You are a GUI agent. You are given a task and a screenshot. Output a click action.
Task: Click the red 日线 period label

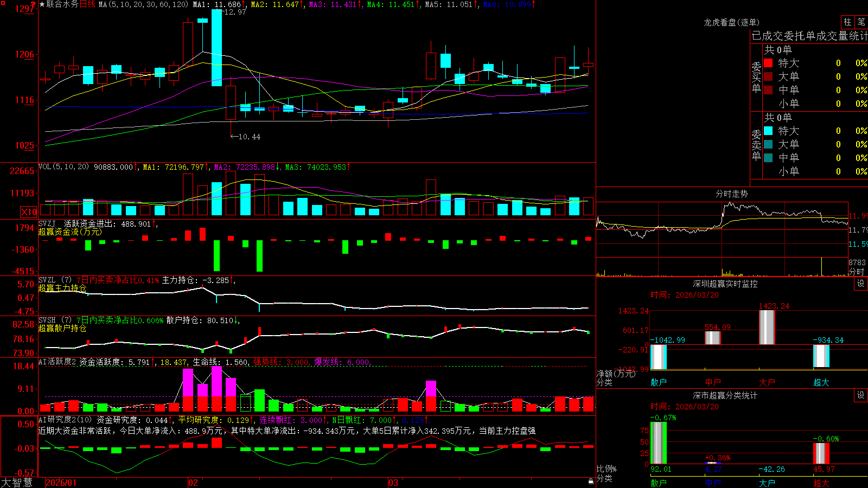coord(87,4)
